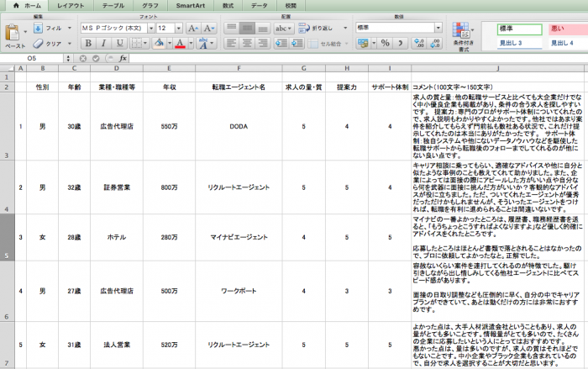Click the formula bar cancel X icon
588x369 pixels.
83,58
